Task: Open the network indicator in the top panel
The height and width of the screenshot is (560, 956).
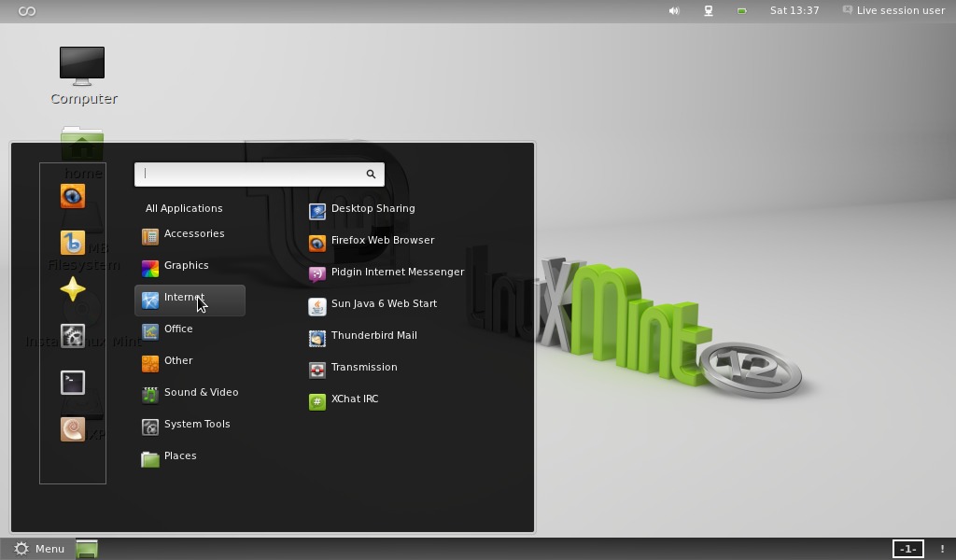Action: (x=709, y=11)
